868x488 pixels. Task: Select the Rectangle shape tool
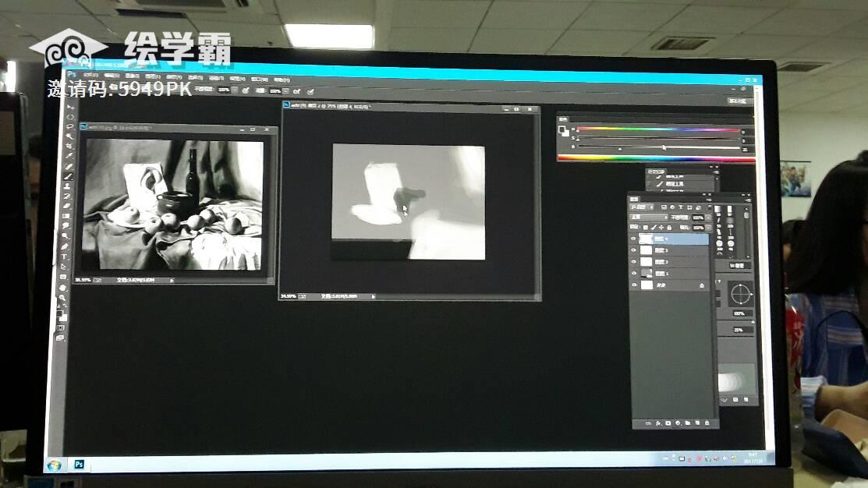pyautogui.click(x=63, y=277)
